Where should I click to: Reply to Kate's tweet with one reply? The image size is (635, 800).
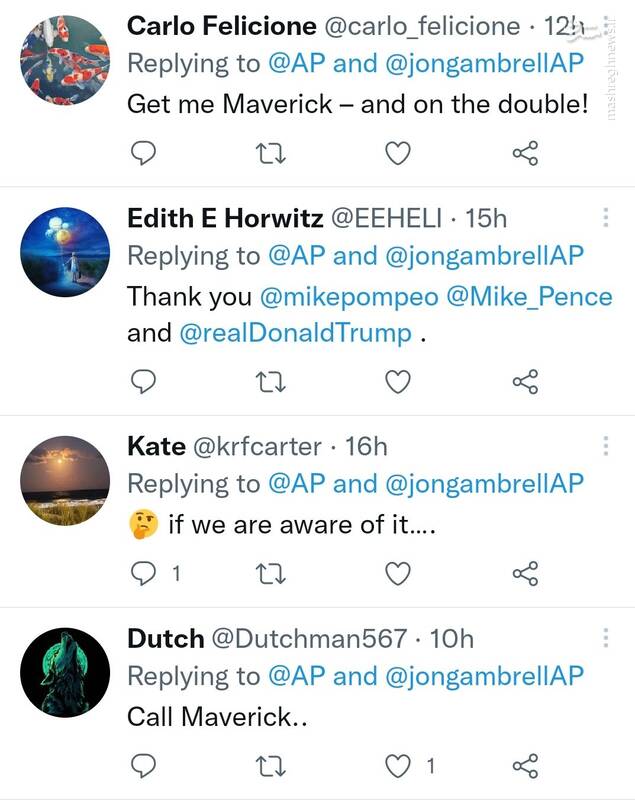pos(144,574)
